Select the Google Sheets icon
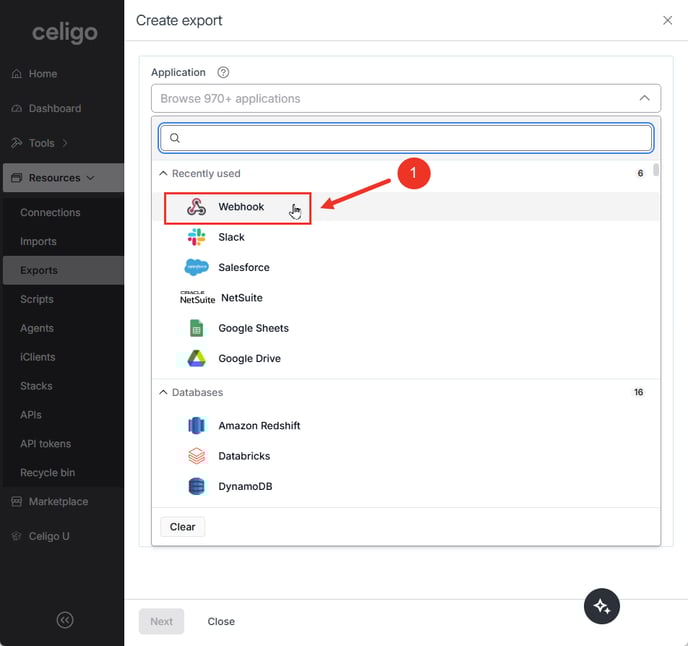 pyautogui.click(x=197, y=328)
